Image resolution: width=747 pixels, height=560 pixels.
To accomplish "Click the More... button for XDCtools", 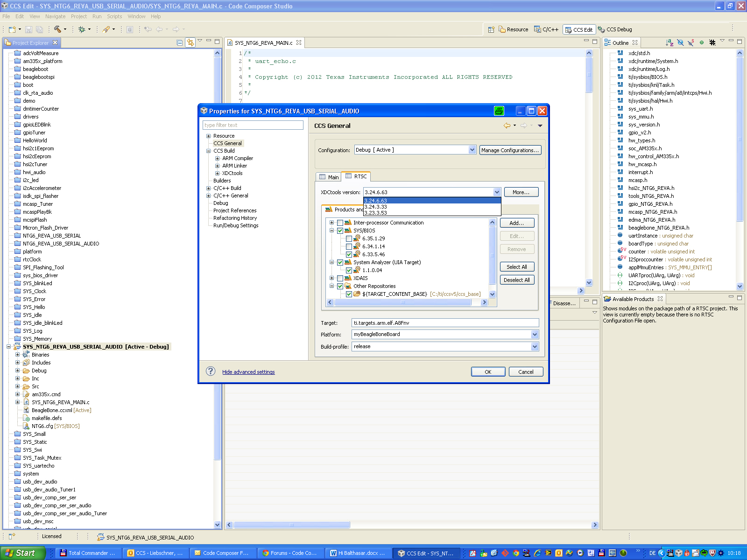I will (x=521, y=192).
